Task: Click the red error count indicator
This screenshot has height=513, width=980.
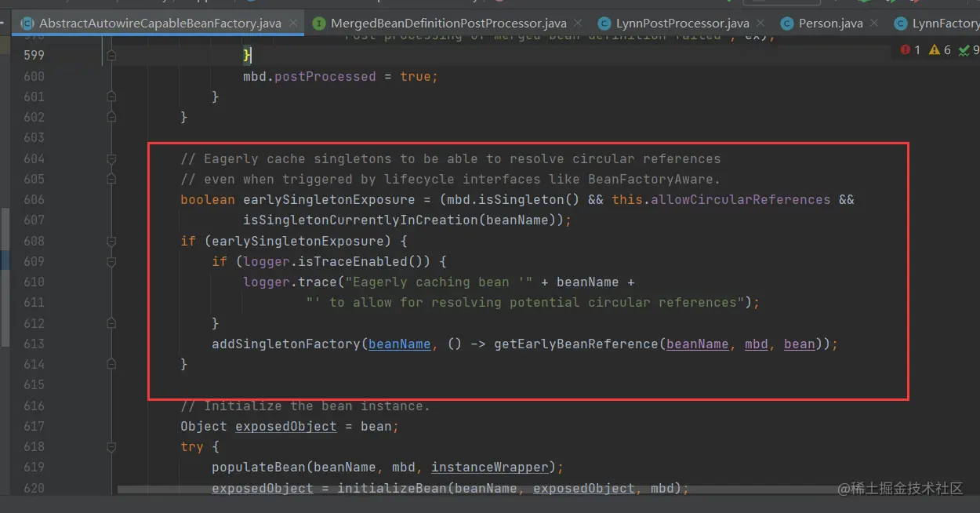Action: [x=910, y=50]
